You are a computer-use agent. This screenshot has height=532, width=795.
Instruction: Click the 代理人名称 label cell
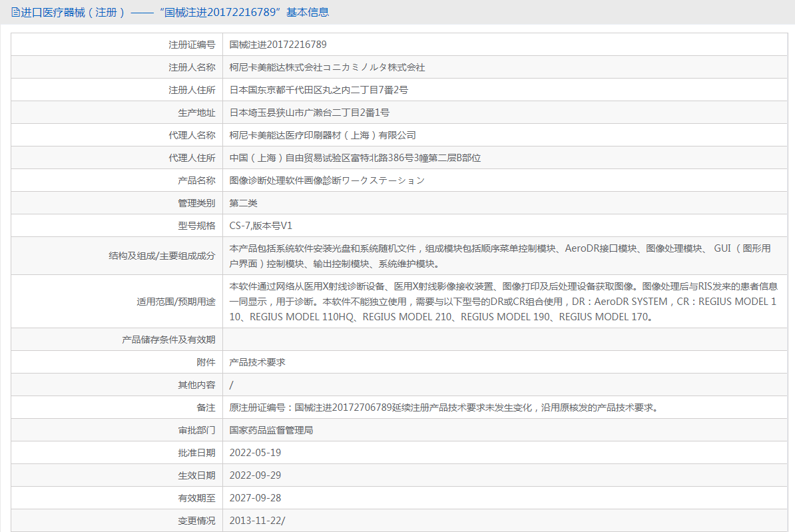(x=117, y=135)
